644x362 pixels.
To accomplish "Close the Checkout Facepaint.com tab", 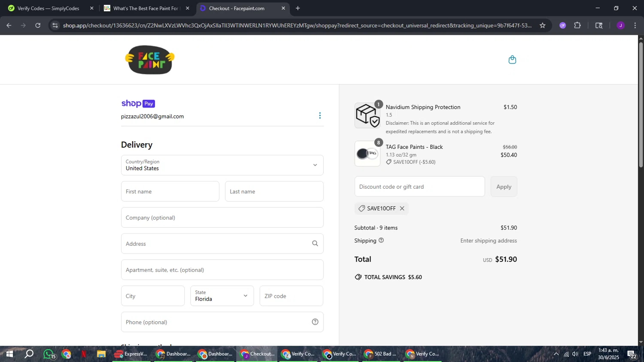I will click(x=283, y=8).
